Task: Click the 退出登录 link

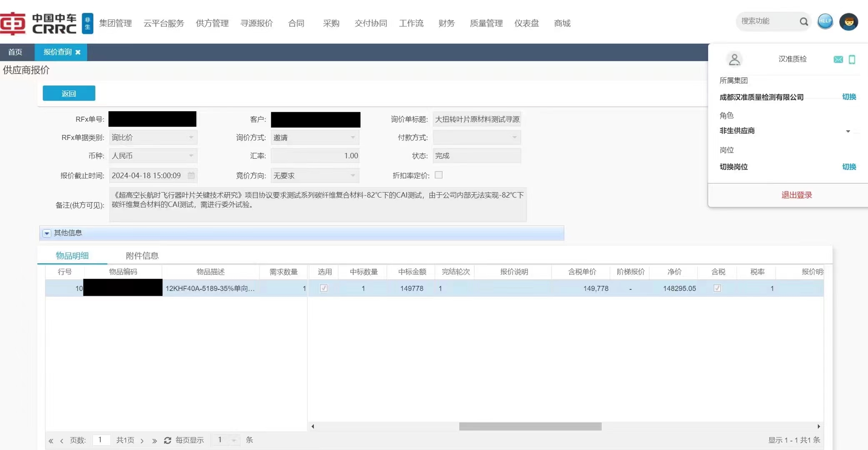Action: pyautogui.click(x=796, y=195)
